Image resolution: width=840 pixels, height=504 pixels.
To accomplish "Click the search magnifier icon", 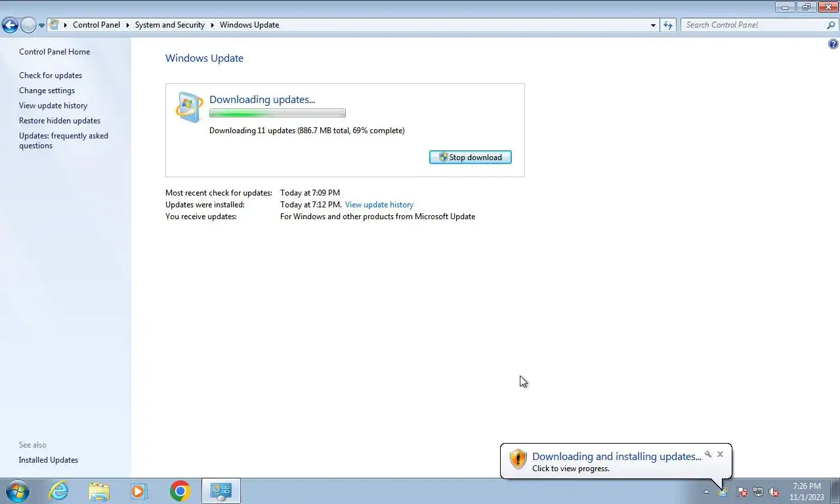I will (831, 25).
